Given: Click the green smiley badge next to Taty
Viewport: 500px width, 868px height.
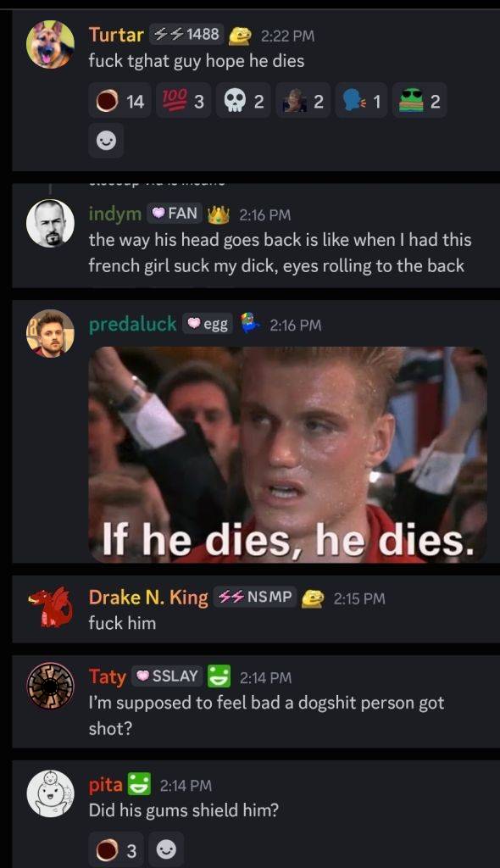Looking at the screenshot, I should 219,676.
